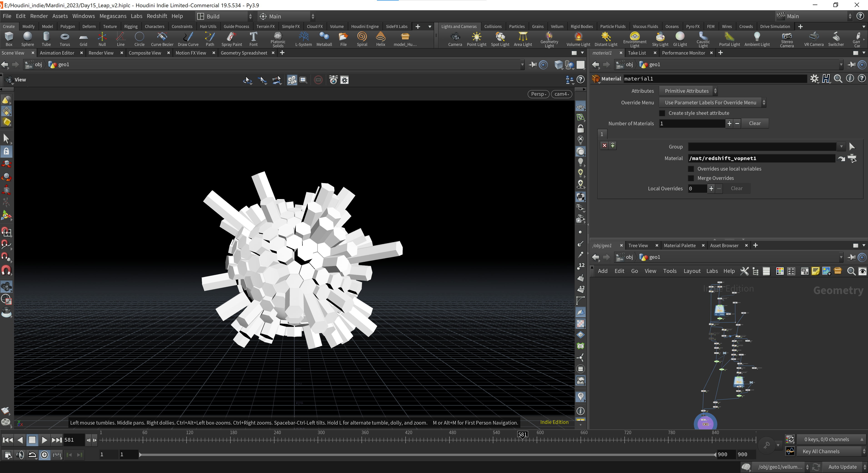The image size is (868, 473).
Task: Open the Build desktop selector
Action: [x=224, y=16]
